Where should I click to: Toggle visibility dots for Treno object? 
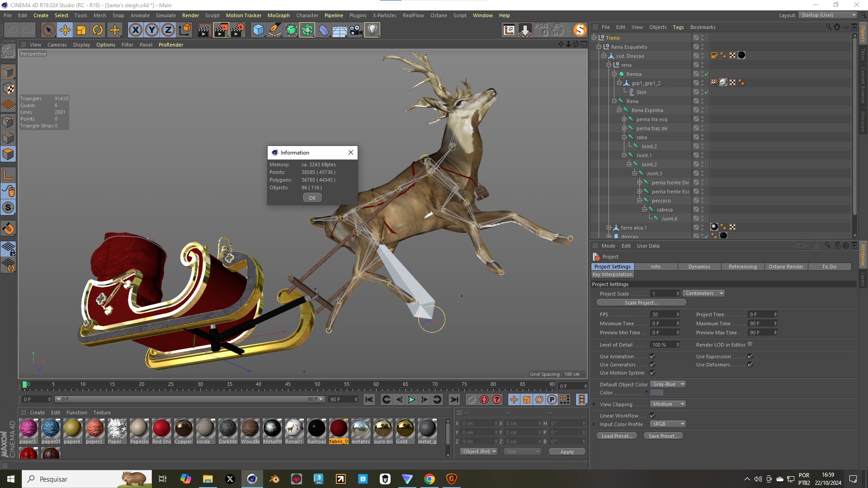pos(702,38)
